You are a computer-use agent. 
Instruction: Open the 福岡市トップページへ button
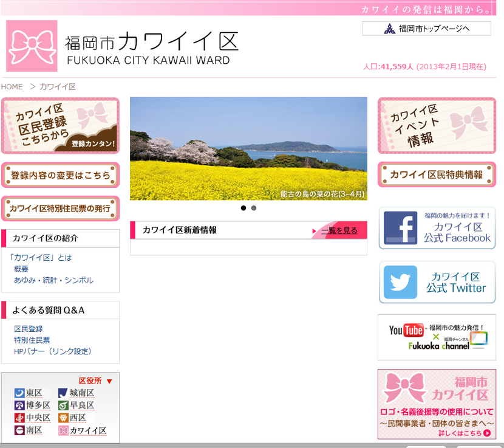[x=426, y=29]
